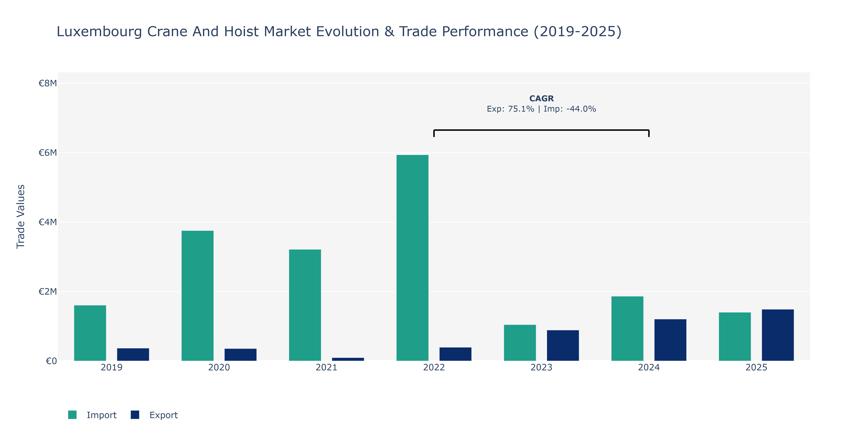This screenshot has height=434, width=868.
Task: Click the 2022 Export bar
Action: pos(456,354)
